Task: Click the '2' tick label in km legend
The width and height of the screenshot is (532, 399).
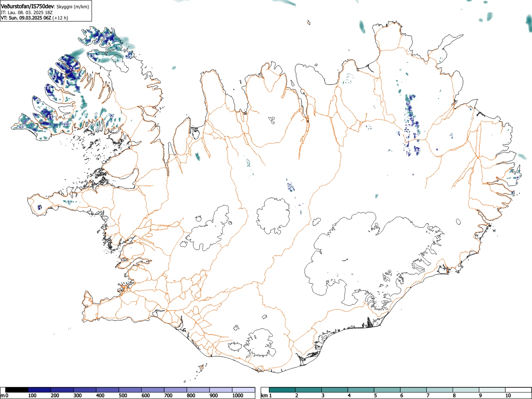Action: pyautogui.click(x=296, y=396)
